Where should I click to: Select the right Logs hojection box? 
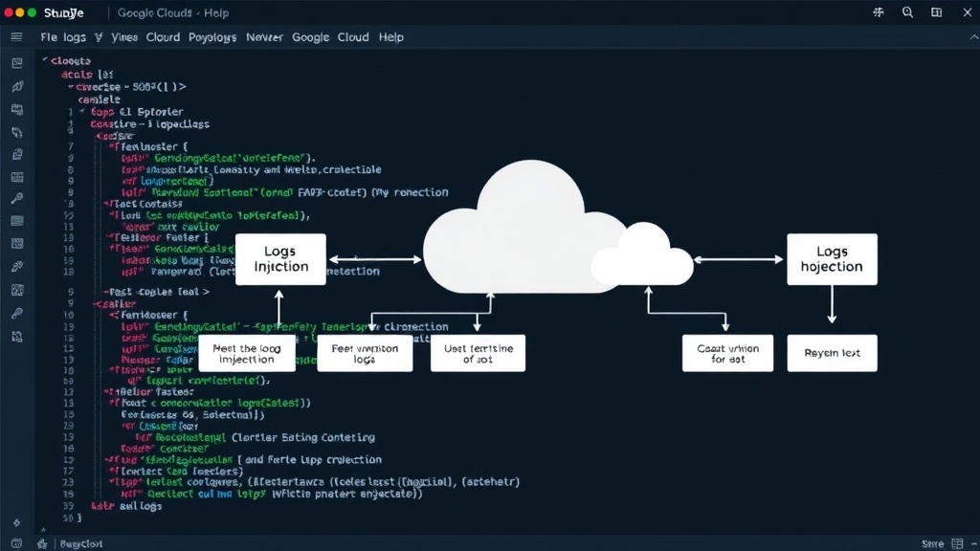[x=832, y=259]
